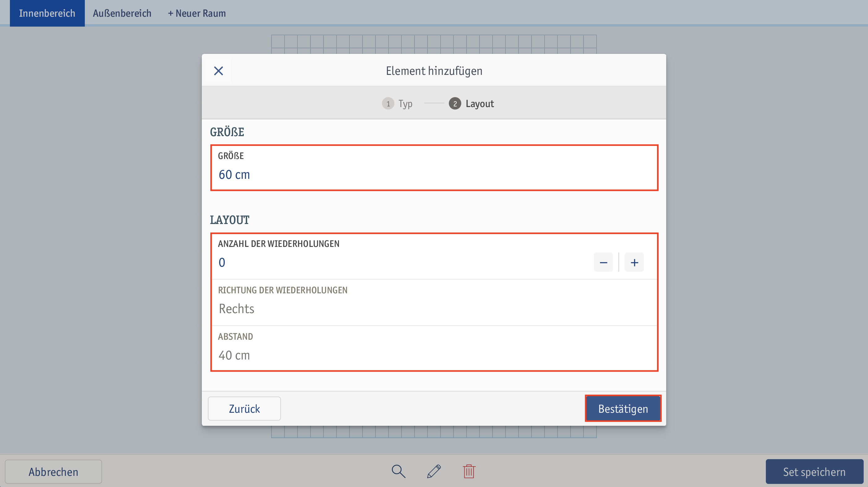The width and height of the screenshot is (868, 487).
Task: Open the magnifier search tool
Action: 398,471
